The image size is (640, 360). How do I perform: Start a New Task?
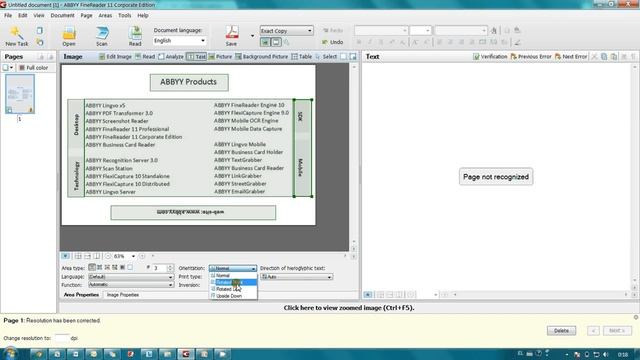click(x=17, y=36)
